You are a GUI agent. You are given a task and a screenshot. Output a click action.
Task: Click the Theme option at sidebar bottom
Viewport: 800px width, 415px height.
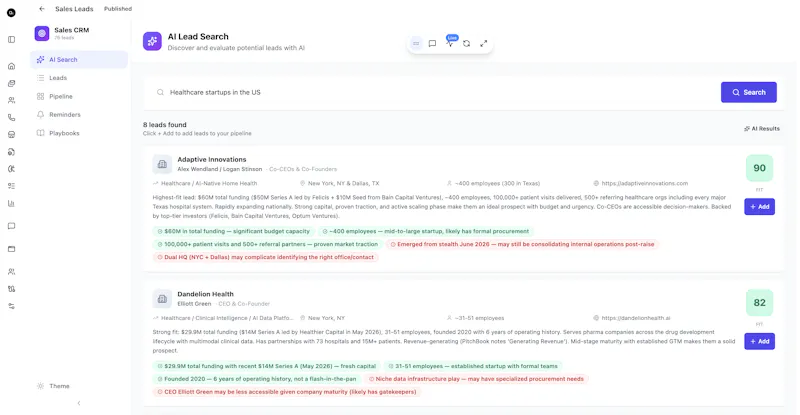tap(53, 386)
